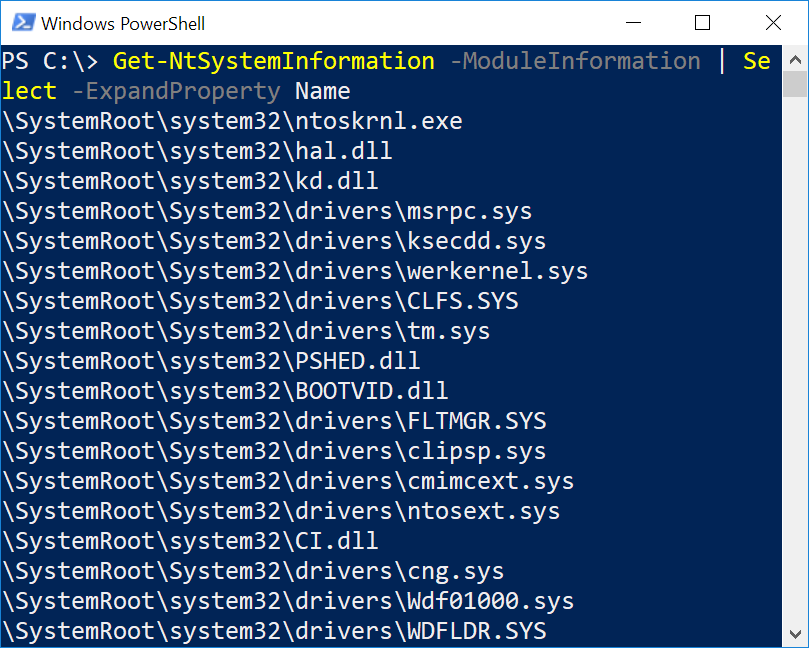The width and height of the screenshot is (809, 648).
Task: Click the Wdf01000.sys output line
Action: 288,601
